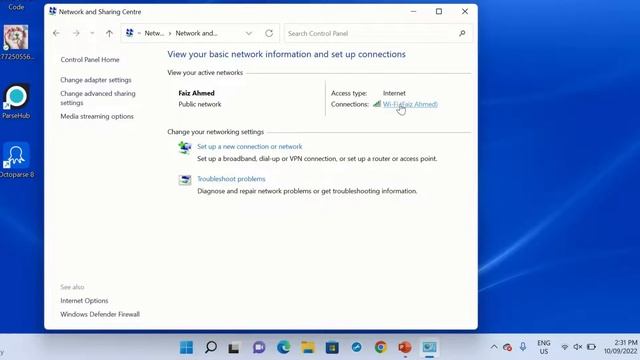Click the Control Panel icon in address bar
640x360 pixels.
click(129, 33)
